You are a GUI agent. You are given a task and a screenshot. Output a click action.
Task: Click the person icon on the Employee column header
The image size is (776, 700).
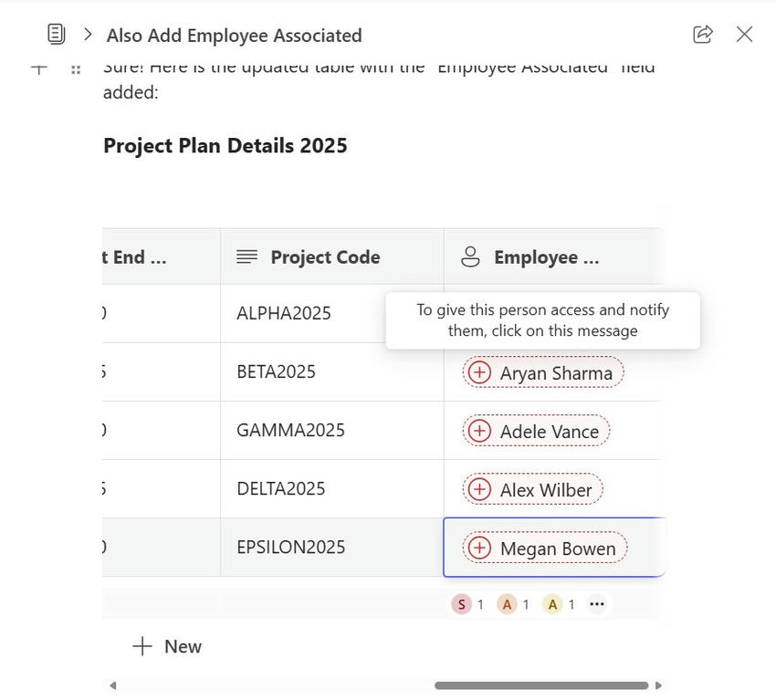click(x=468, y=256)
